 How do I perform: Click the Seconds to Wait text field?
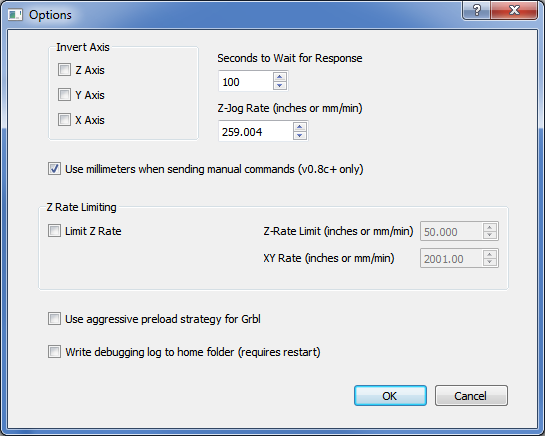(x=246, y=81)
